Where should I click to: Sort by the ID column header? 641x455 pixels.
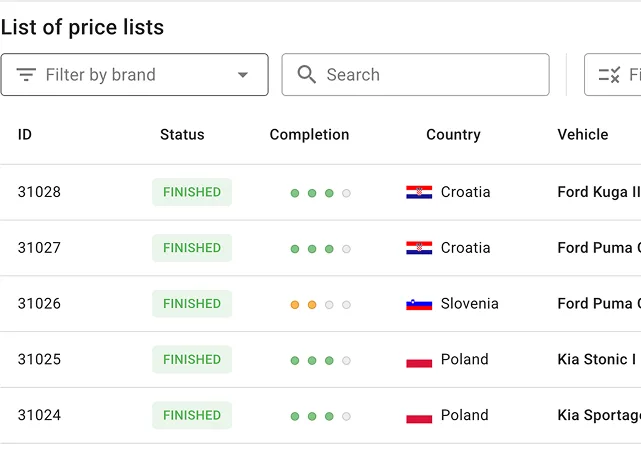pyautogui.click(x=25, y=135)
